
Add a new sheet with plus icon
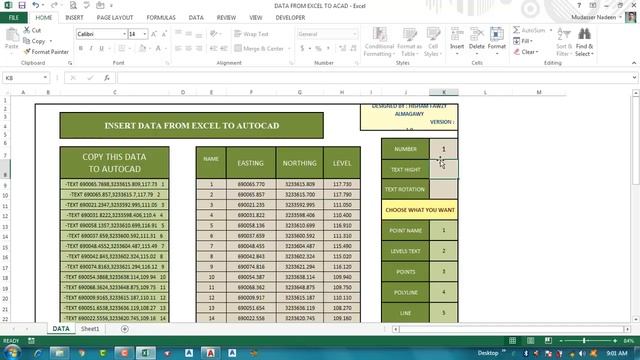point(124,329)
